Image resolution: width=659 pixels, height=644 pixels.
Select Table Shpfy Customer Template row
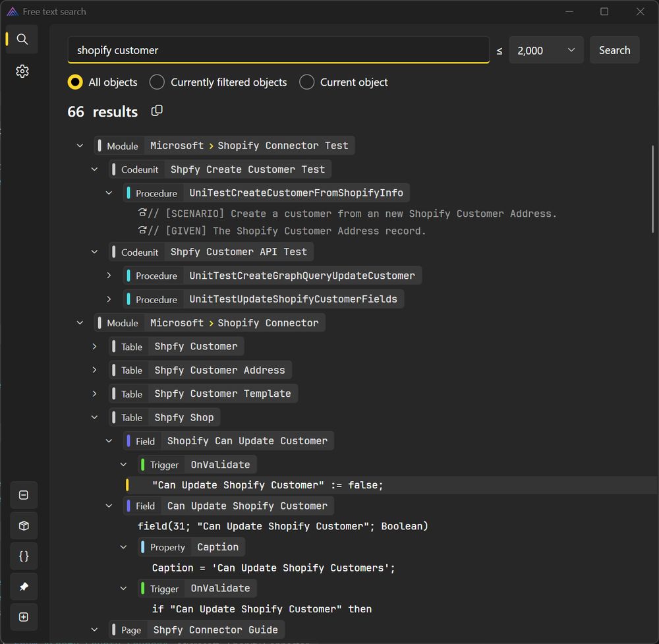pyautogui.click(x=203, y=394)
